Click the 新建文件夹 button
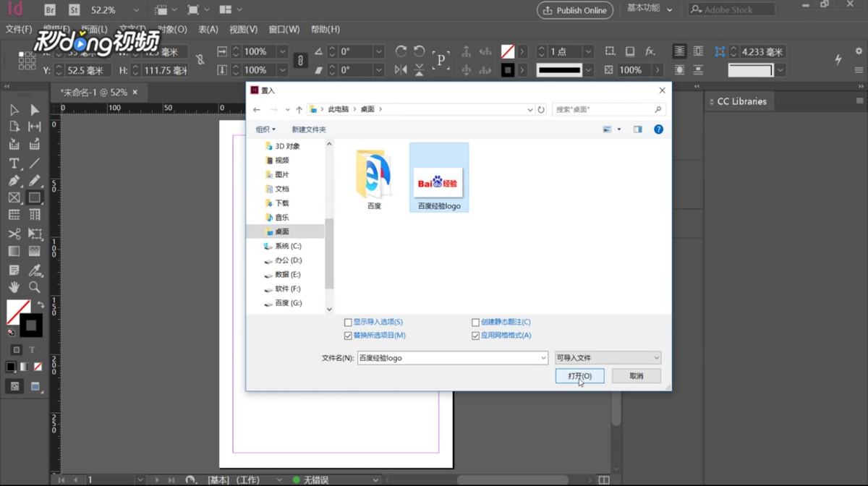868x486 pixels. point(309,129)
